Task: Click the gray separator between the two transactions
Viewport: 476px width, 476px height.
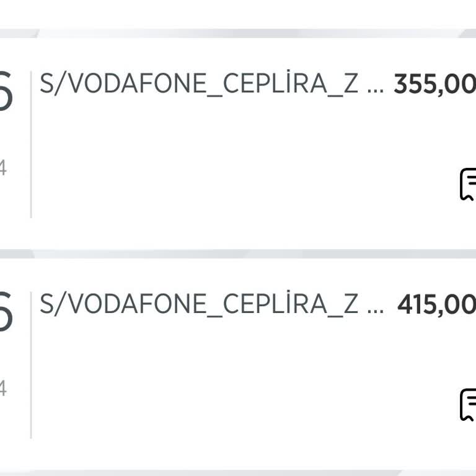Action: pos(238,253)
